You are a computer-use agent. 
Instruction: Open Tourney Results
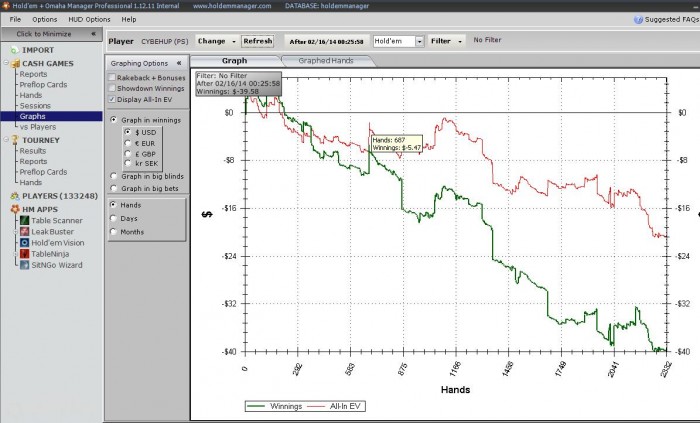point(33,151)
